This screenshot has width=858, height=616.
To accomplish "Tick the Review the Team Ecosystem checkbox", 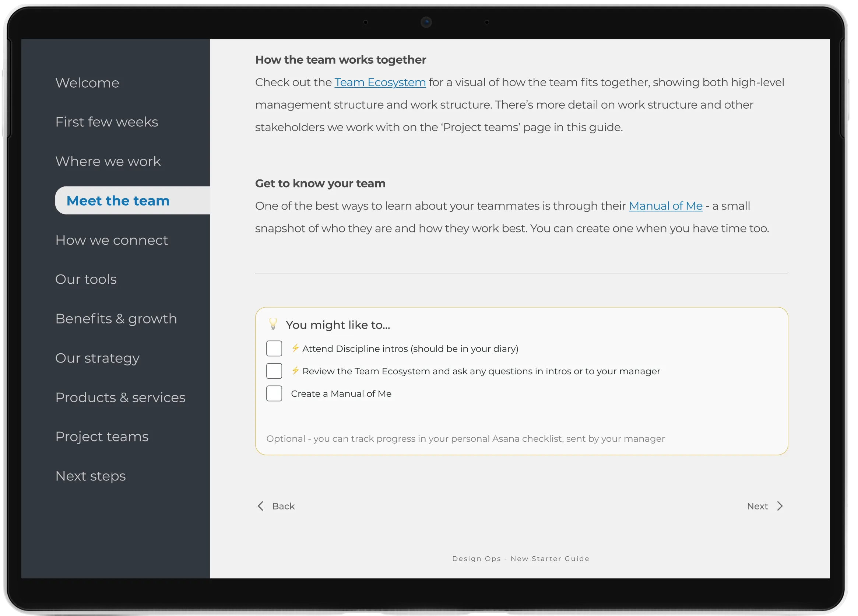I will point(274,371).
